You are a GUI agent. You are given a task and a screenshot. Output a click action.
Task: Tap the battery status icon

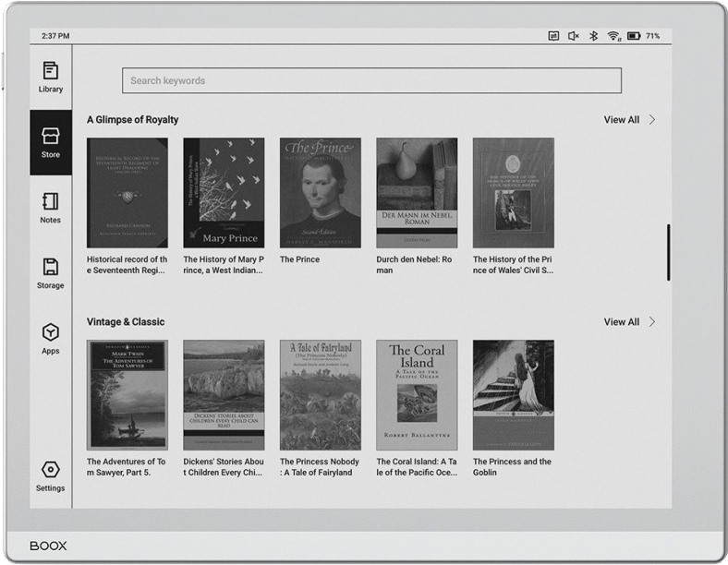(x=634, y=36)
